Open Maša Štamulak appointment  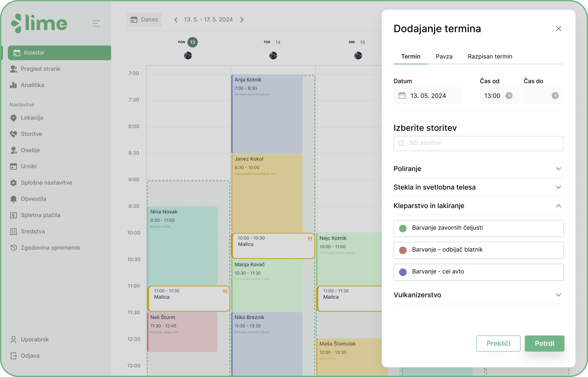tap(349, 357)
